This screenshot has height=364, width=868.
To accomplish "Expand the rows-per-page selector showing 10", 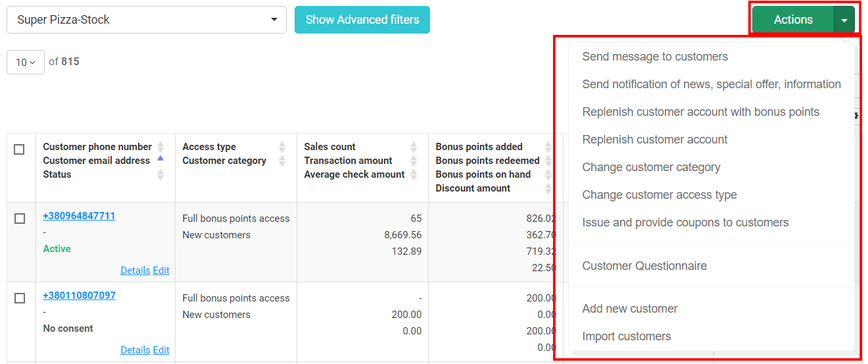I will coord(26,62).
